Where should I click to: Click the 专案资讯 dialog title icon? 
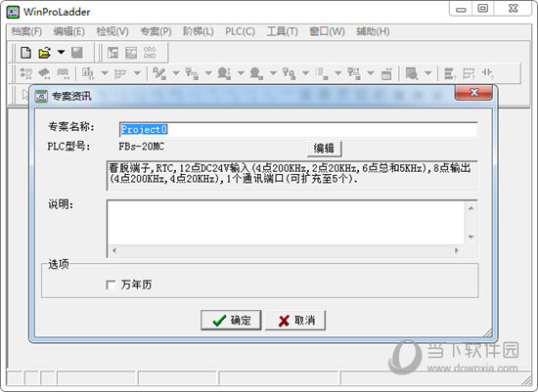[x=41, y=97]
